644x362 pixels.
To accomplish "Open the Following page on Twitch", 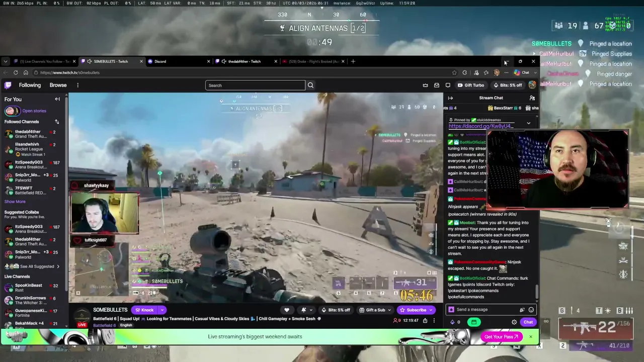I will (30, 85).
